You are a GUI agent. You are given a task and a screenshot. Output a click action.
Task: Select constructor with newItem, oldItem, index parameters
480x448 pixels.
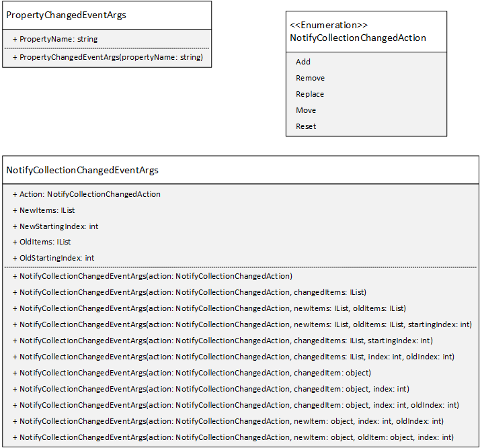(x=233, y=437)
